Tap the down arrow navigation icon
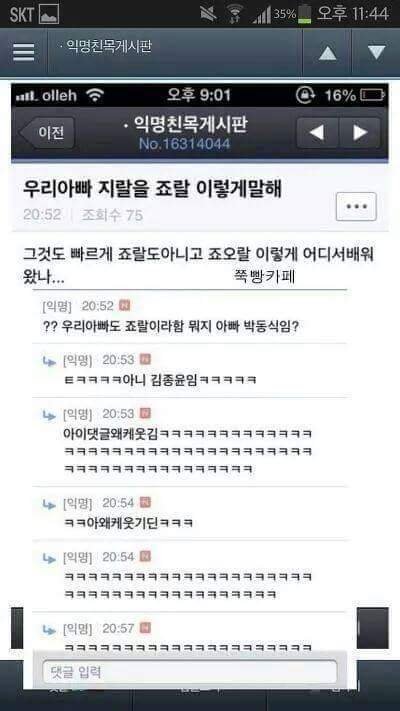Image resolution: width=400 pixels, height=711 pixels. coord(376,53)
